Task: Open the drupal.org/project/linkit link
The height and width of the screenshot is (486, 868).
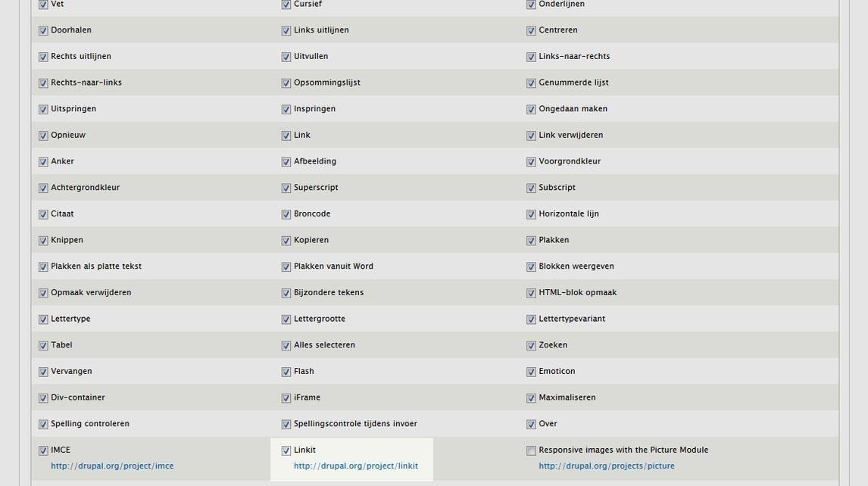Action: click(x=356, y=466)
